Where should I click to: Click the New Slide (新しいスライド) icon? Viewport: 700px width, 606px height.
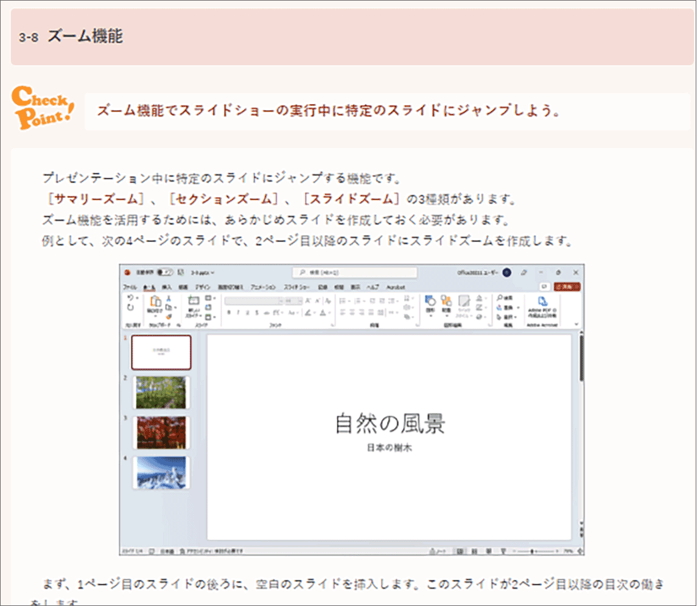[x=194, y=301]
